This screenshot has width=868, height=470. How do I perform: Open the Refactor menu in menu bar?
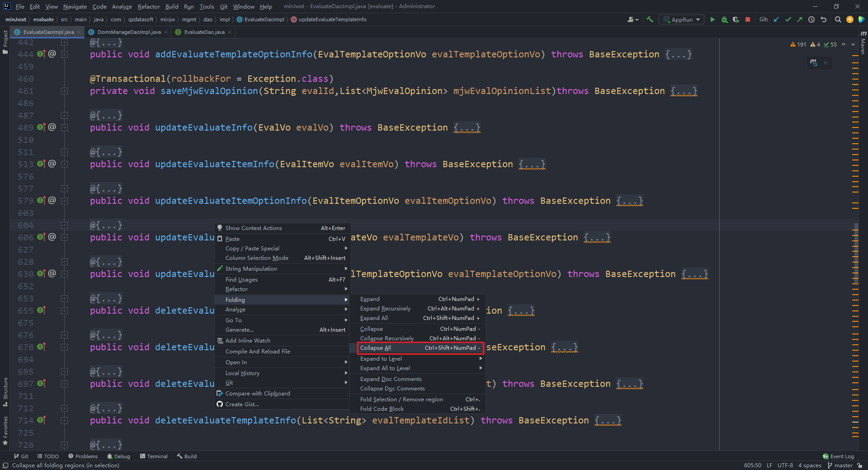[149, 6]
